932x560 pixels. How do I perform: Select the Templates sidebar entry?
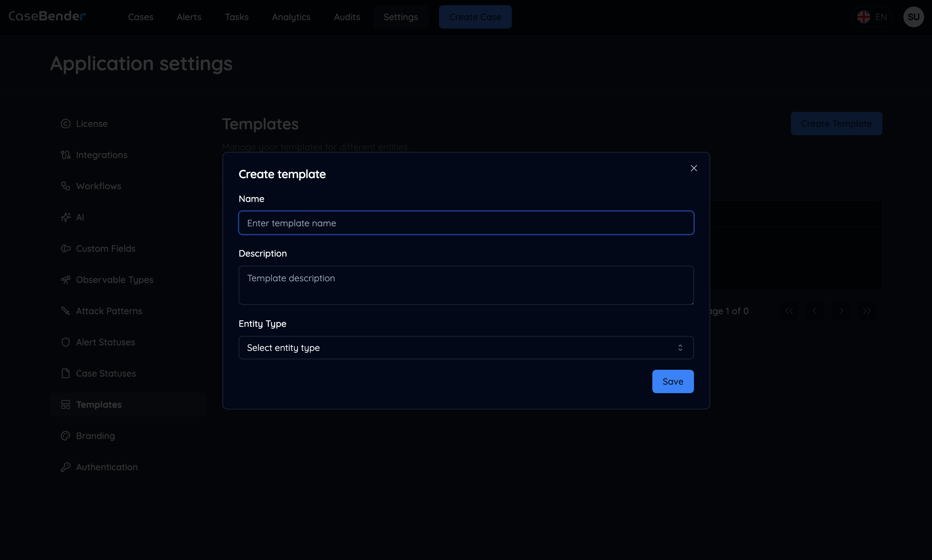[99, 404]
